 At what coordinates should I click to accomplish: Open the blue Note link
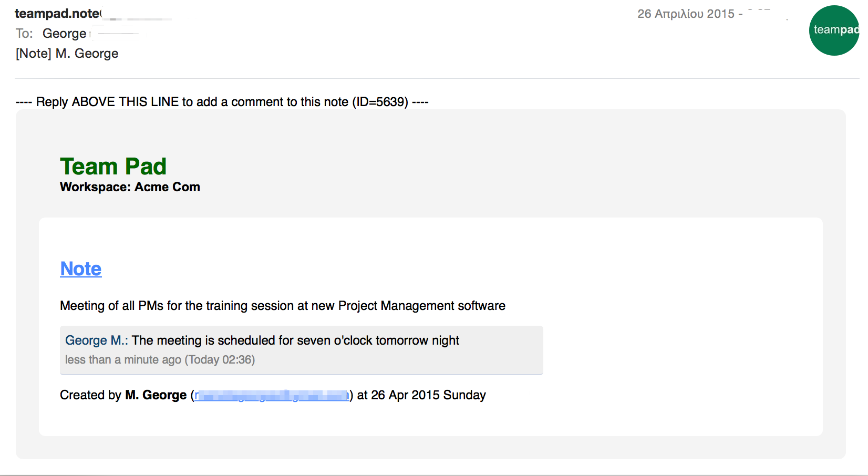click(81, 268)
